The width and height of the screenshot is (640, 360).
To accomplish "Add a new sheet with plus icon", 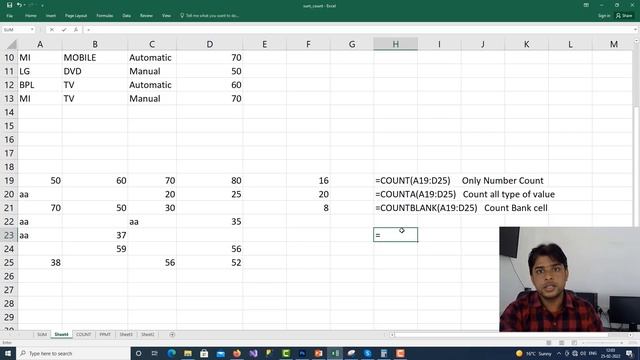I will [x=172, y=334].
